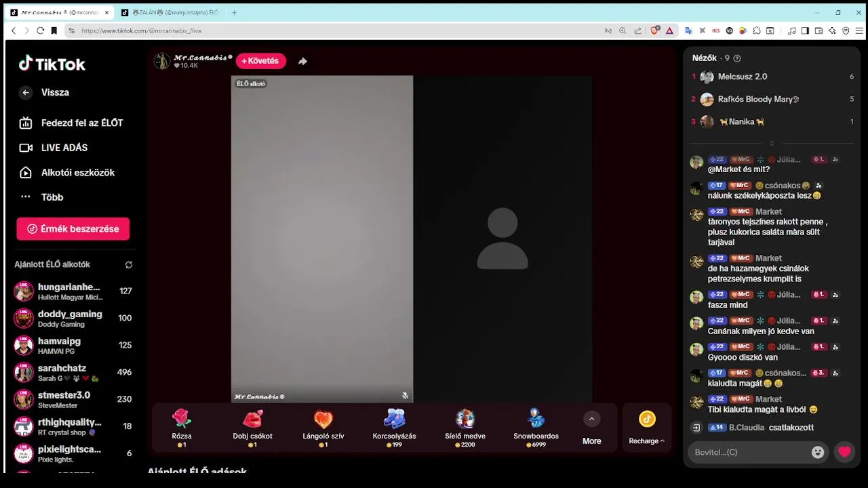Share the live stream with arrow icon
This screenshot has height=488, width=868.
[x=302, y=61]
